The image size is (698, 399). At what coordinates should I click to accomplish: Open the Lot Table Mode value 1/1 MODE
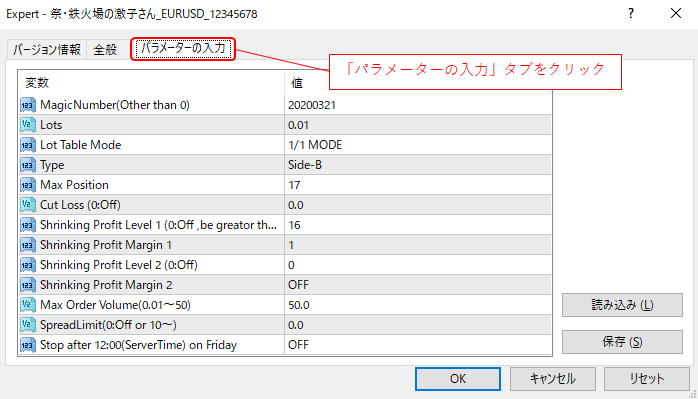pos(418,145)
